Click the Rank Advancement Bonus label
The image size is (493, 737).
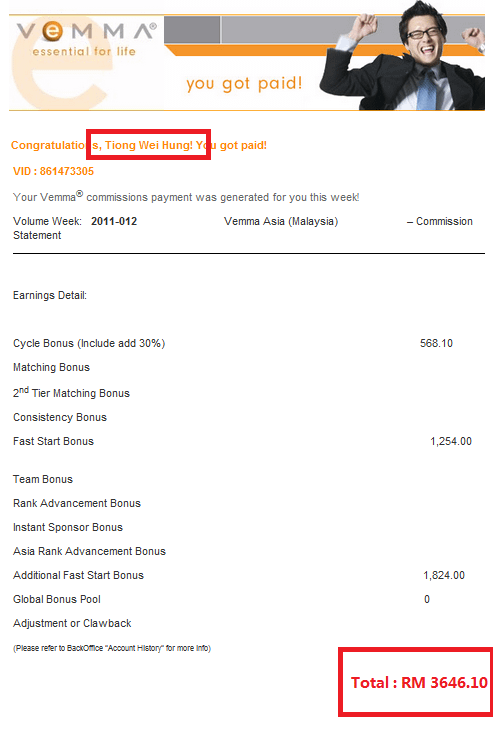77,503
